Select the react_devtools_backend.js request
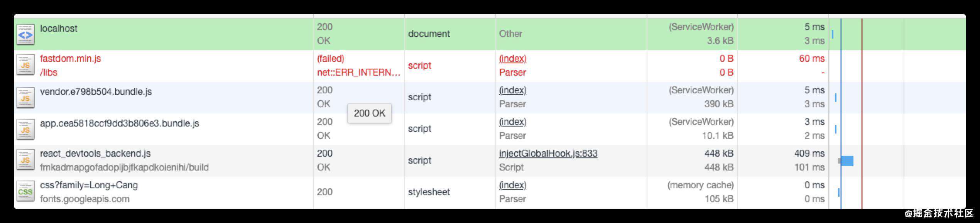Viewport: 980px width, 223px height. pyautogui.click(x=95, y=154)
